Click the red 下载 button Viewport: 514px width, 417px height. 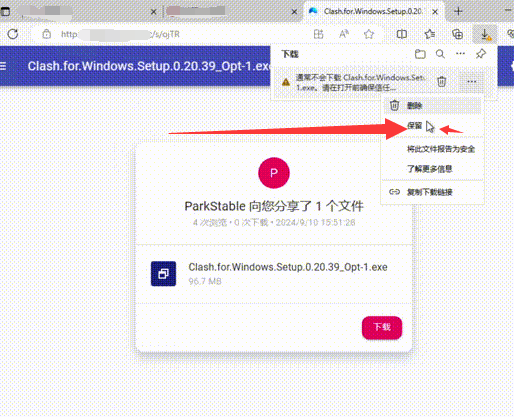point(382,327)
